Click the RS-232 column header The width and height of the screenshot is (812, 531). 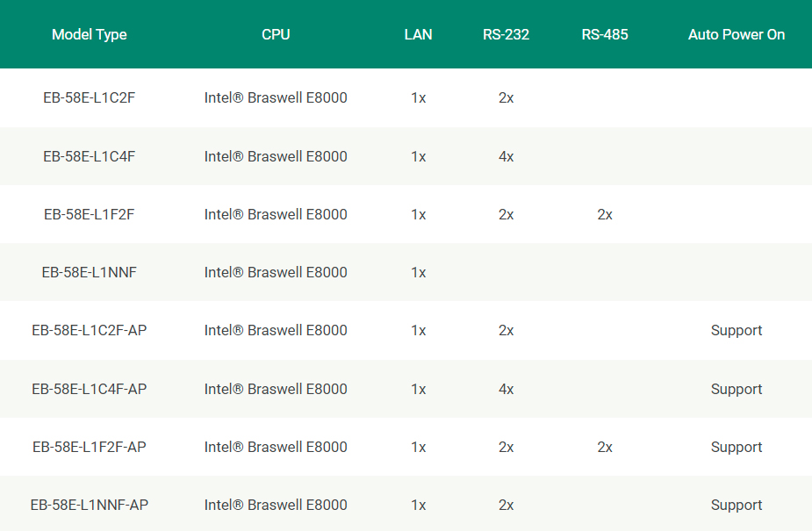coord(506,35)
